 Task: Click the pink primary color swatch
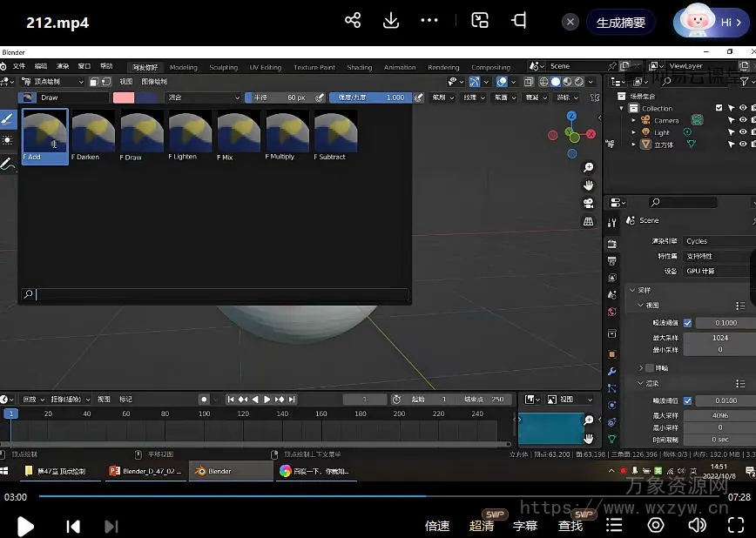pyautogui.click(x=124, y=98)
